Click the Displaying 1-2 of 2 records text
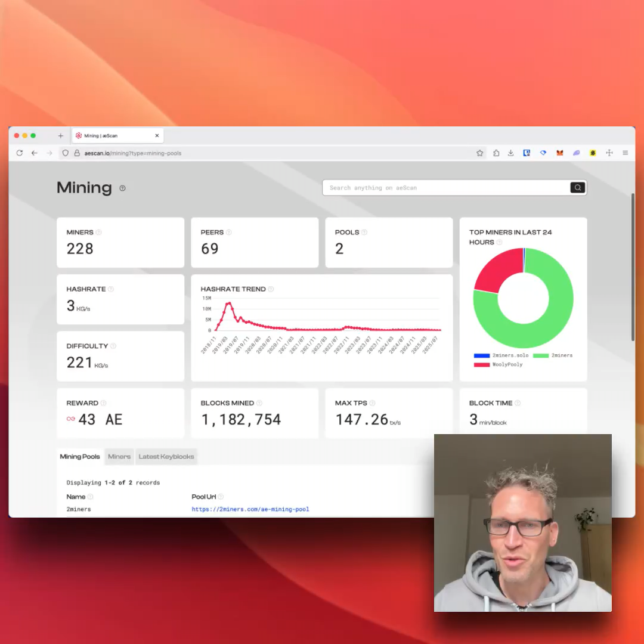644x644 pixels. coord(113,482)
